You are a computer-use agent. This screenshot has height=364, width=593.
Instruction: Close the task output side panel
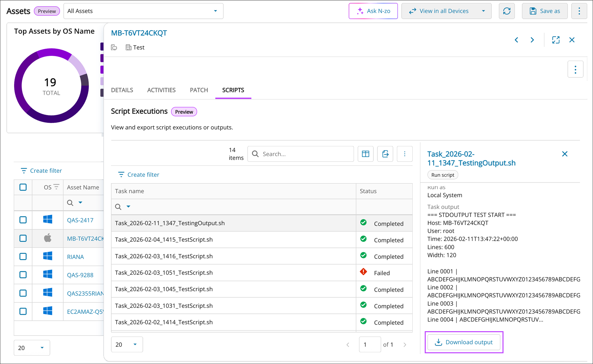pyautogui.click(x=565, y=154)
